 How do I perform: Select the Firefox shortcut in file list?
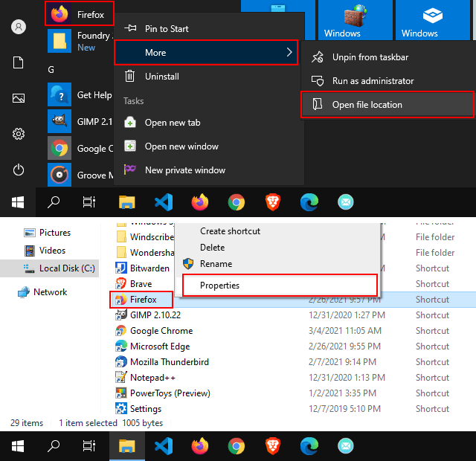click(x=143, y=300)
